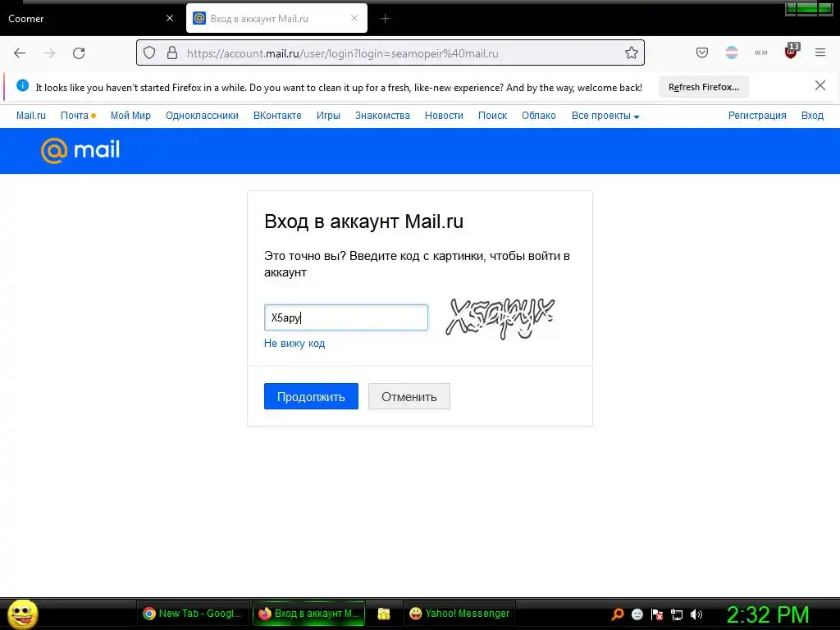Open the Mail.ru nav link
This screenshot has width=840, height=630.
point(31,115)
